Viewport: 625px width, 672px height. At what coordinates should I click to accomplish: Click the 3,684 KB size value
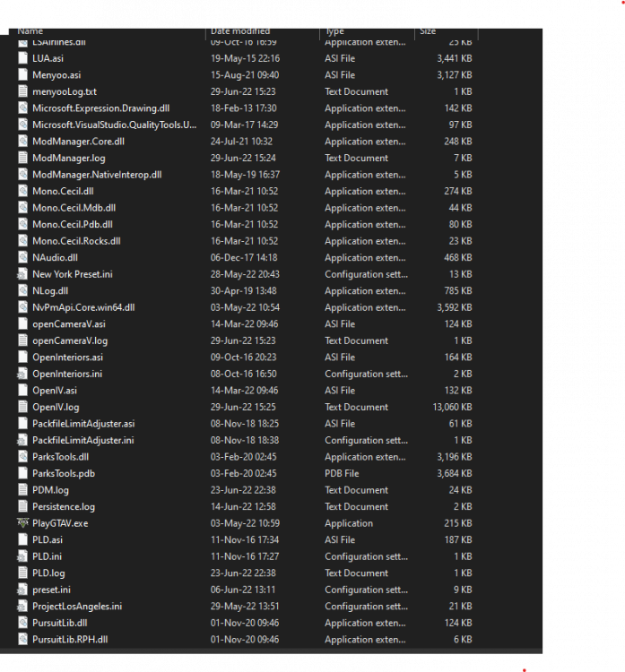[455, 474]
